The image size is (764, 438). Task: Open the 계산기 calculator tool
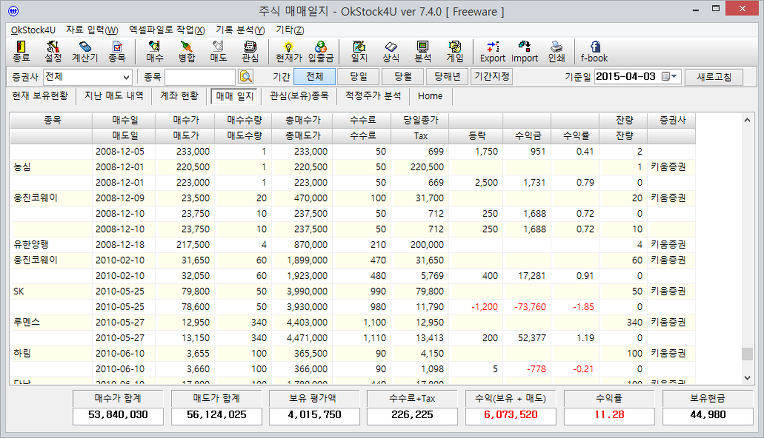click(85, 50)
